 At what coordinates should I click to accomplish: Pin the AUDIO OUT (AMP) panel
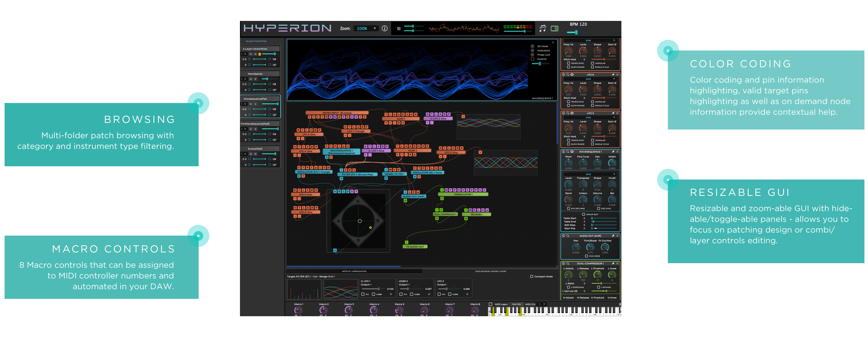click(613, 236)
